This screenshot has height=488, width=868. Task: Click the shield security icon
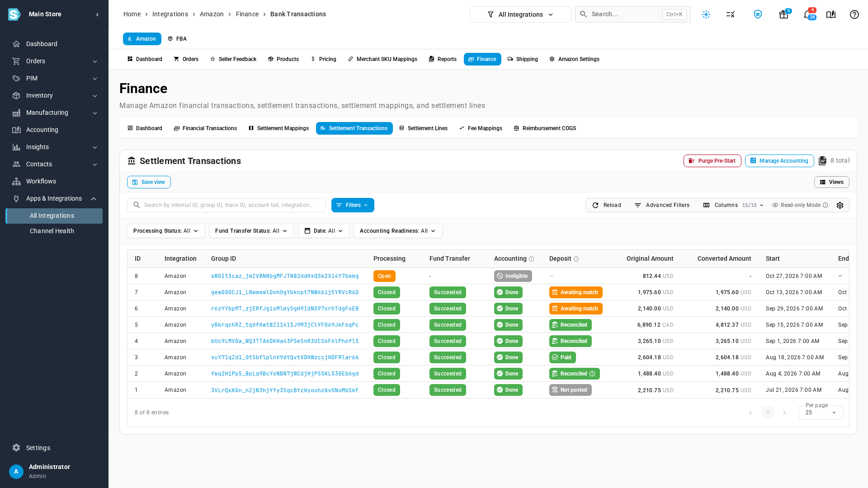coord(758,14)
